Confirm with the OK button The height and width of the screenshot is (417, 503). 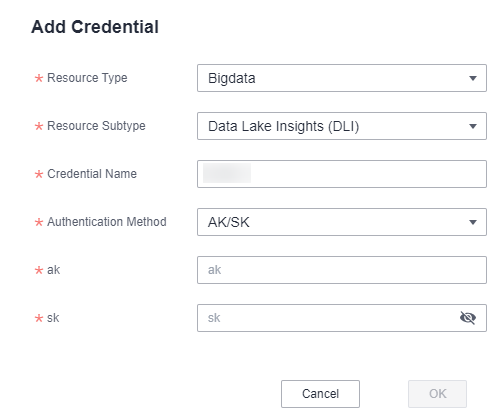[437, 394]
